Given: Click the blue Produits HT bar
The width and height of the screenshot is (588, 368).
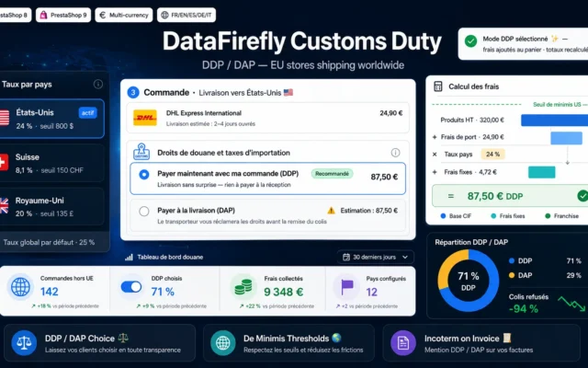Looking at the screenshot, I should point(555,120).
